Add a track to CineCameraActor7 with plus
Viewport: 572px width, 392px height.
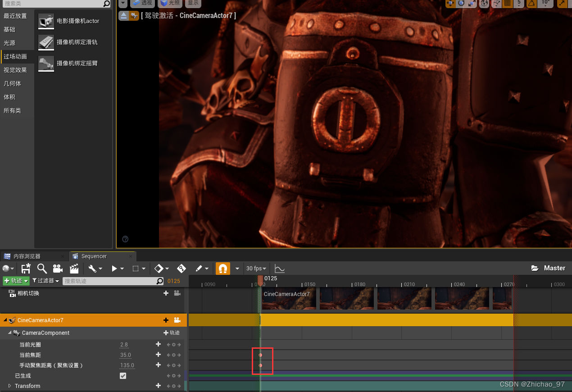coord(166,320)
